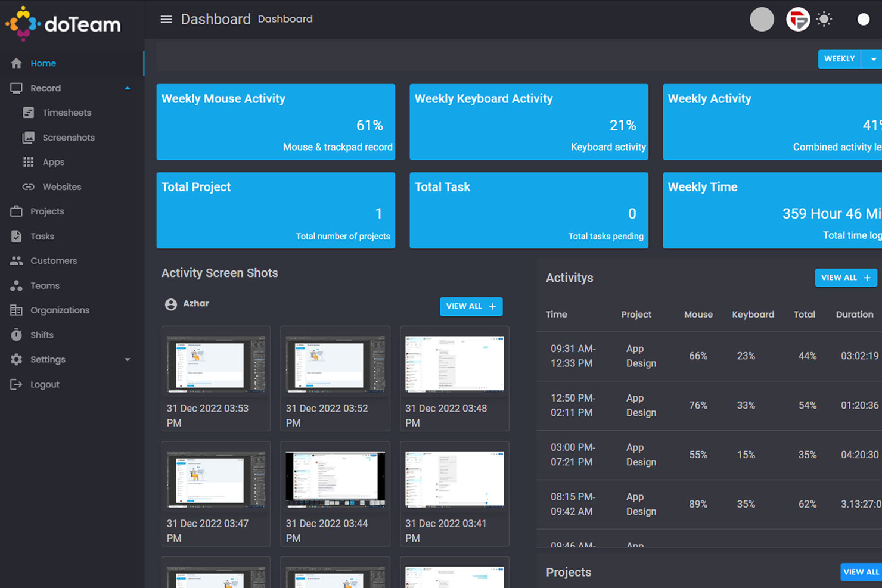882x588 pixels.
Task: Click the Weekly Mouse Activity 61% card
Action: pyautogui.click(x=275, y=122)
